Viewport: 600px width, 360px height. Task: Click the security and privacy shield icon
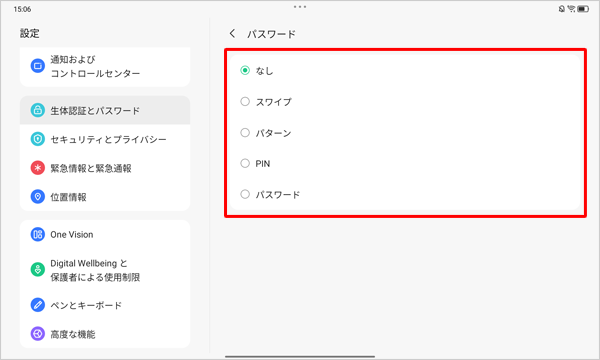pos(38,139)
